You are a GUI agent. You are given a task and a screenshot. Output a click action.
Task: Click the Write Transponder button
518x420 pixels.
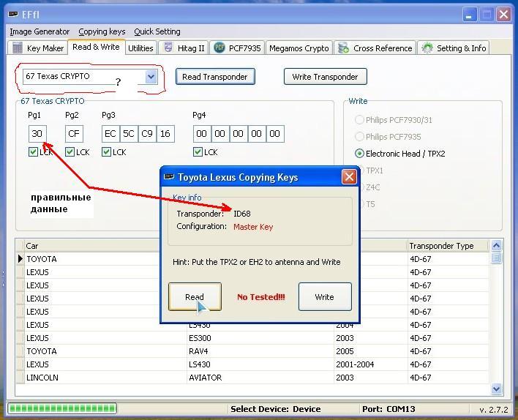pos(325,77)
